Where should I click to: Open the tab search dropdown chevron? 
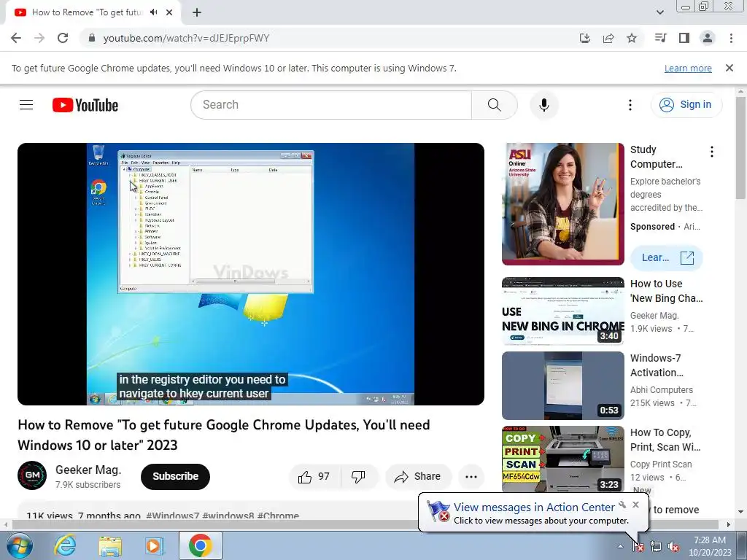point(660,12)
